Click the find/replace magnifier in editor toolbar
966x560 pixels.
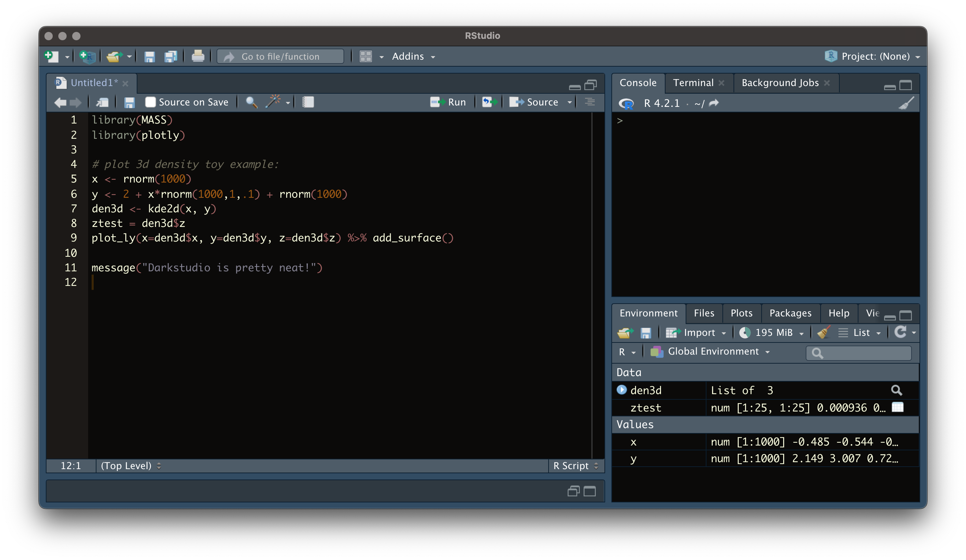(251, 102)
